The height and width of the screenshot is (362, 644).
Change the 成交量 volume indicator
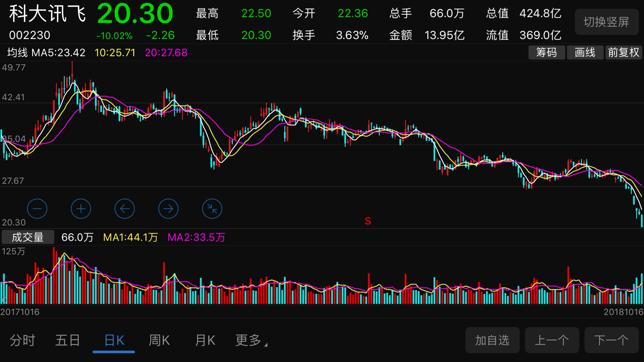tap(28, 237)
